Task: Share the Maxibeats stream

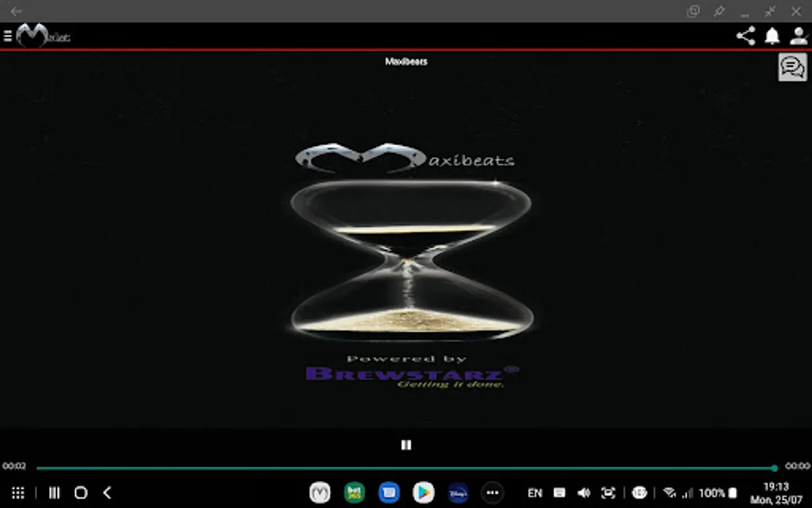Action: point(745,36)
